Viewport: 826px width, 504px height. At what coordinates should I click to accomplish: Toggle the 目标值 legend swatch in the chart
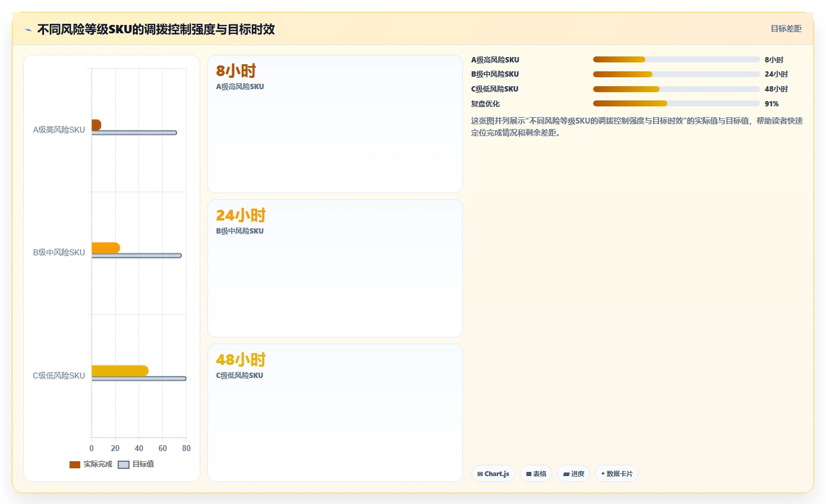click(124, 464)
